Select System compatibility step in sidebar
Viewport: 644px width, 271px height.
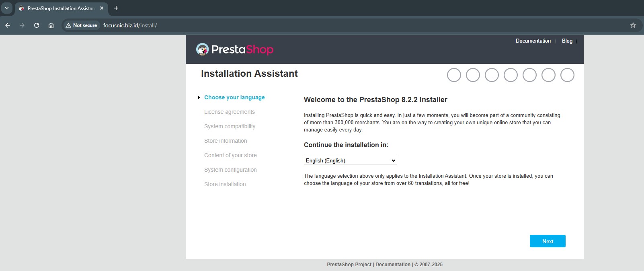(x=230, y=126)
